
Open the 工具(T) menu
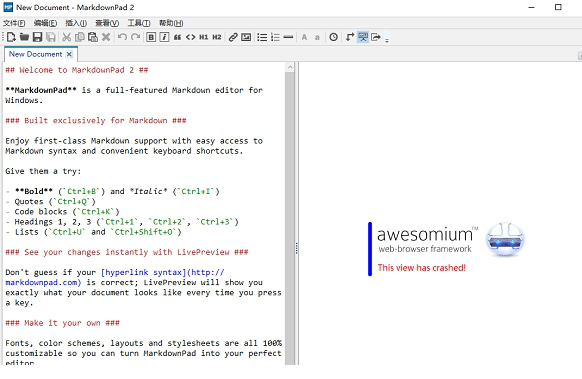tap(139, 23)
